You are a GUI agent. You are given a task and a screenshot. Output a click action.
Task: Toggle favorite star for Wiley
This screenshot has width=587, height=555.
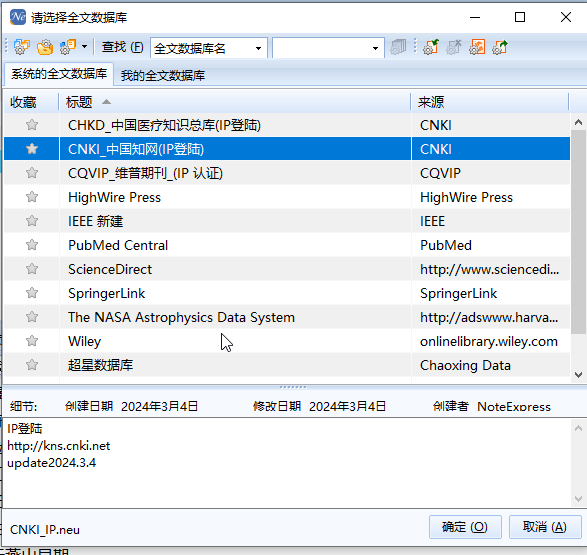[32, 341]
